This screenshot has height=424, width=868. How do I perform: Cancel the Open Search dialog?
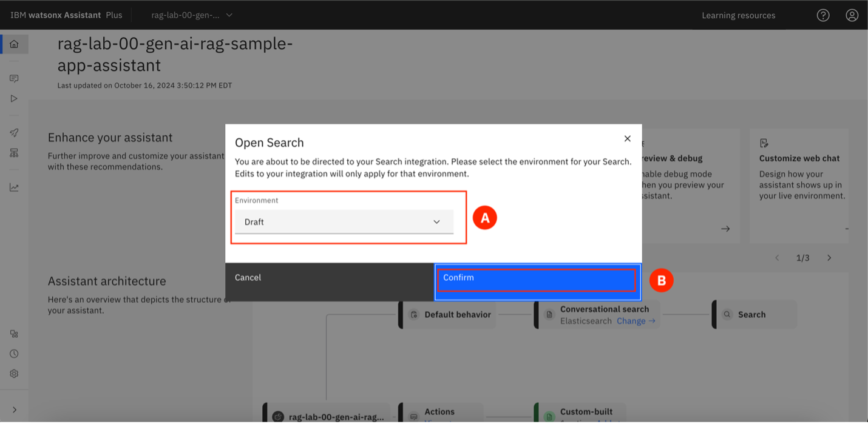[x=248, y=277]
